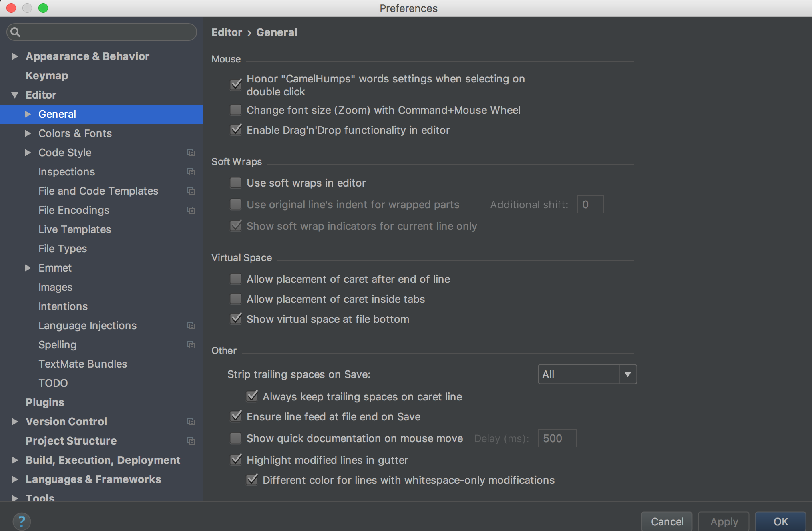The height and width of the screenshot is (531, 812).
Task: Select Intentions in the tree
Action: (x=63, y=306)
